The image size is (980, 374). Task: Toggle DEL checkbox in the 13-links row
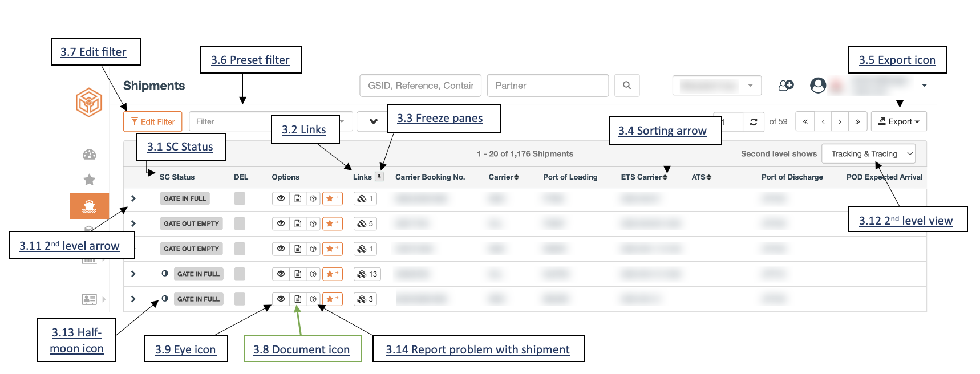pos(240,274)
